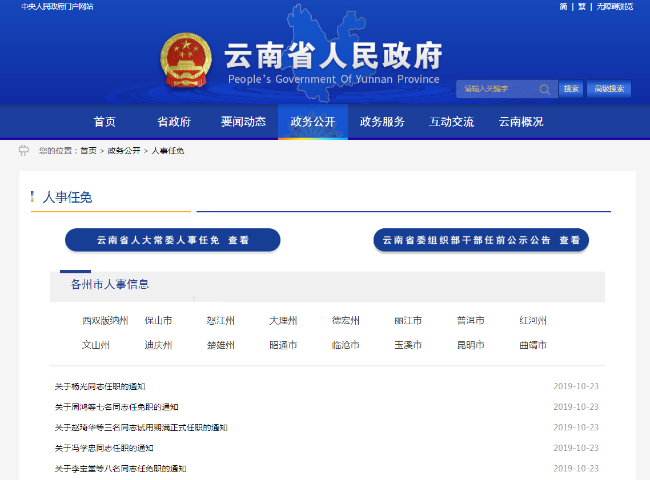
Task: Open the 无障碍浏览 accessibility link
Action: [x=614, y=6]
